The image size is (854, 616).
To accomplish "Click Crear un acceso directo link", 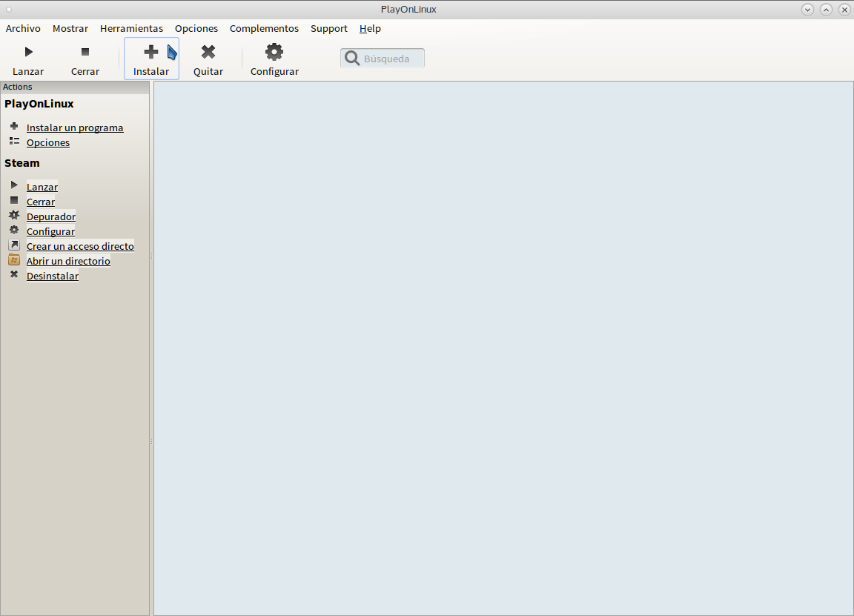I will tap(80, 246).
